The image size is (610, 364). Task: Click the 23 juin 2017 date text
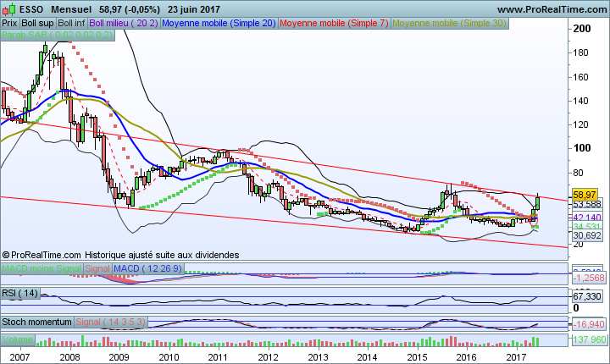[194, 9]
